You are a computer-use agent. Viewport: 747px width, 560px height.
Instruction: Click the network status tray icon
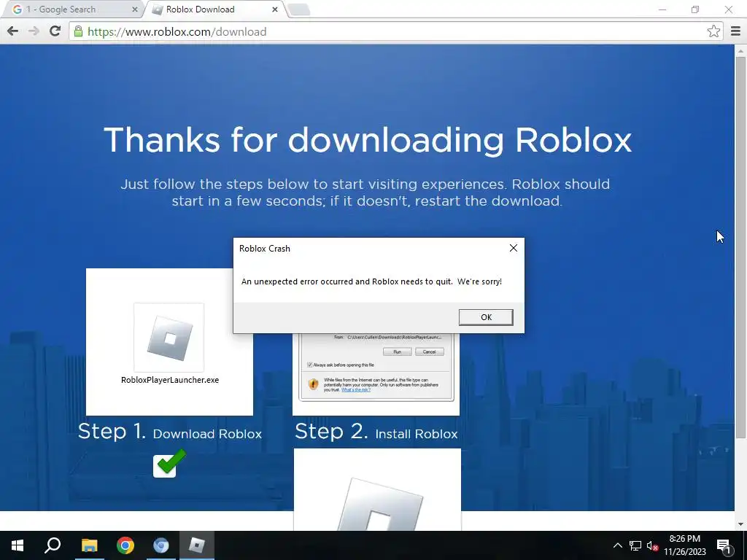click(x=635, y=545)
